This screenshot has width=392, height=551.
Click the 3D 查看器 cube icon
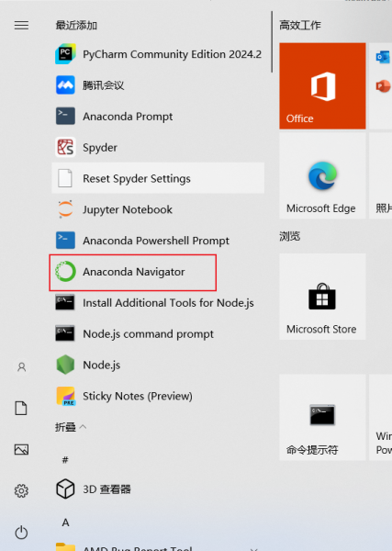(65, 489)
